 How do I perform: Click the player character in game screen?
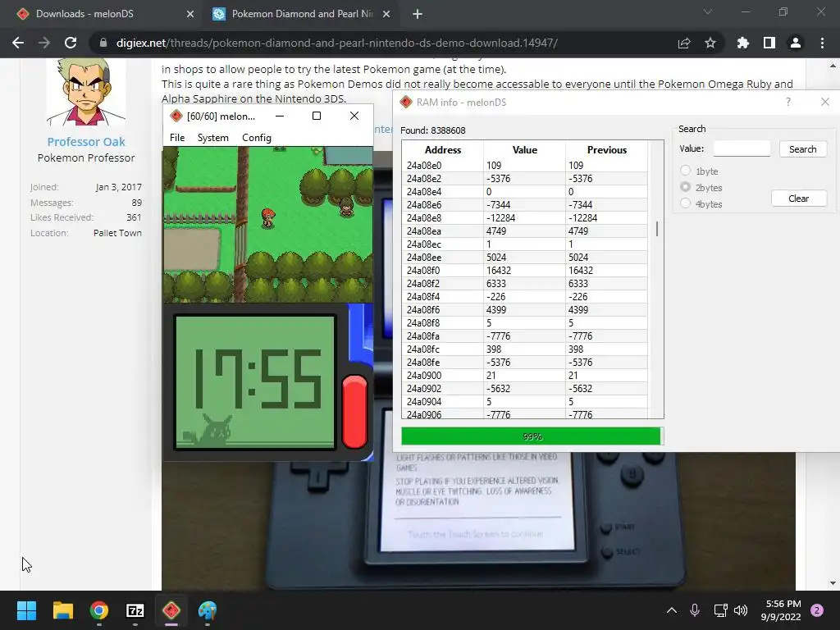268,217
